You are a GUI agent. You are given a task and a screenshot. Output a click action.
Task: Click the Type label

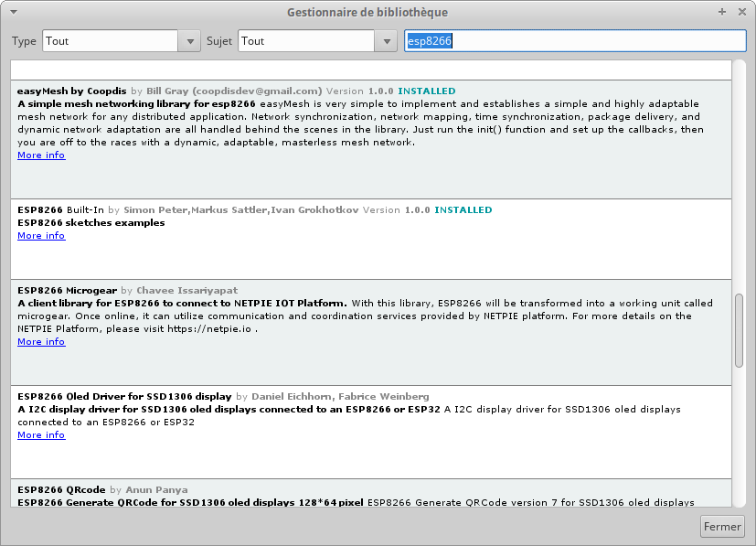24,41
